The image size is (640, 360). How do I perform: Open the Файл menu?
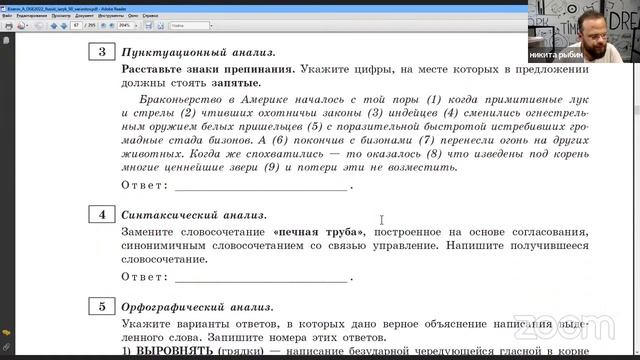click(x=7, y=16)
